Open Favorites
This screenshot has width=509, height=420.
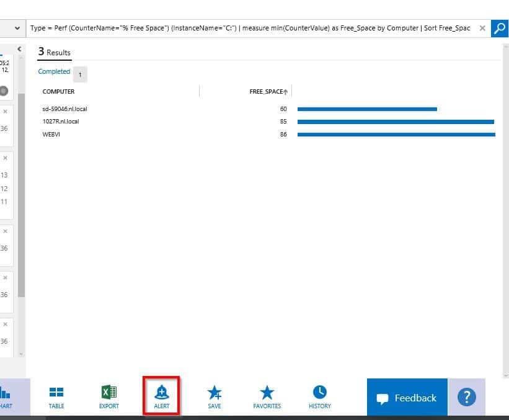267,397
